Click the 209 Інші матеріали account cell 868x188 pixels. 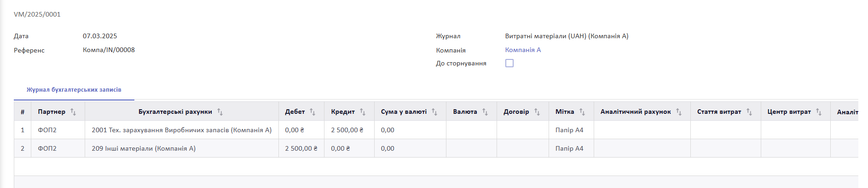tap(182, 148)
